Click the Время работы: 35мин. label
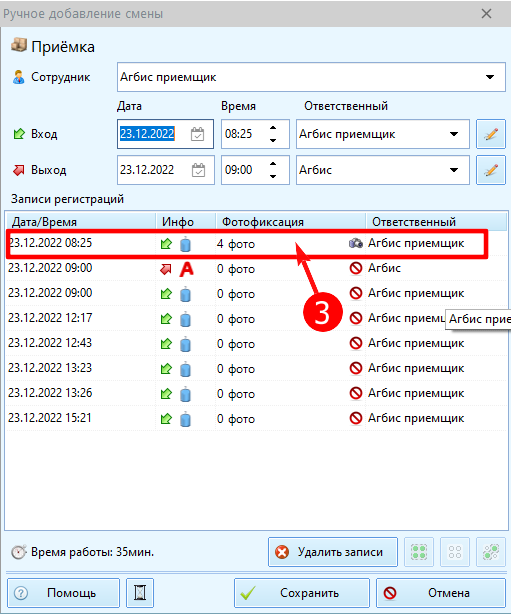511x614 pixels. point(92,552)
